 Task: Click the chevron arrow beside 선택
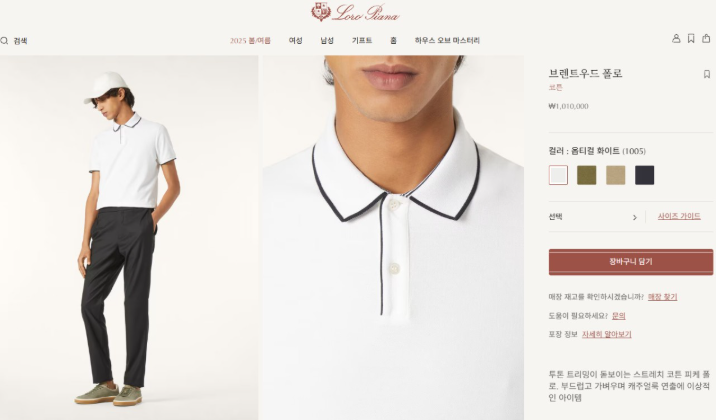[634, 217]
